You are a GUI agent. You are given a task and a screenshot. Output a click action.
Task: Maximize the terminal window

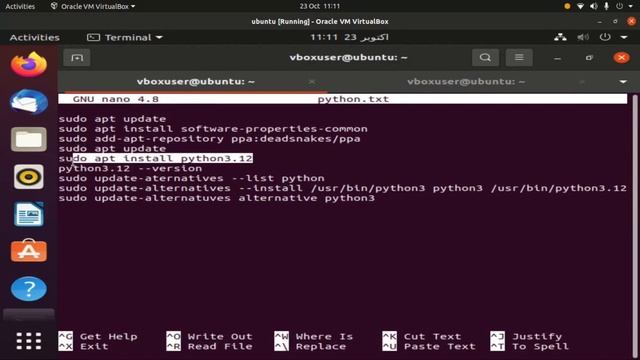589,58
